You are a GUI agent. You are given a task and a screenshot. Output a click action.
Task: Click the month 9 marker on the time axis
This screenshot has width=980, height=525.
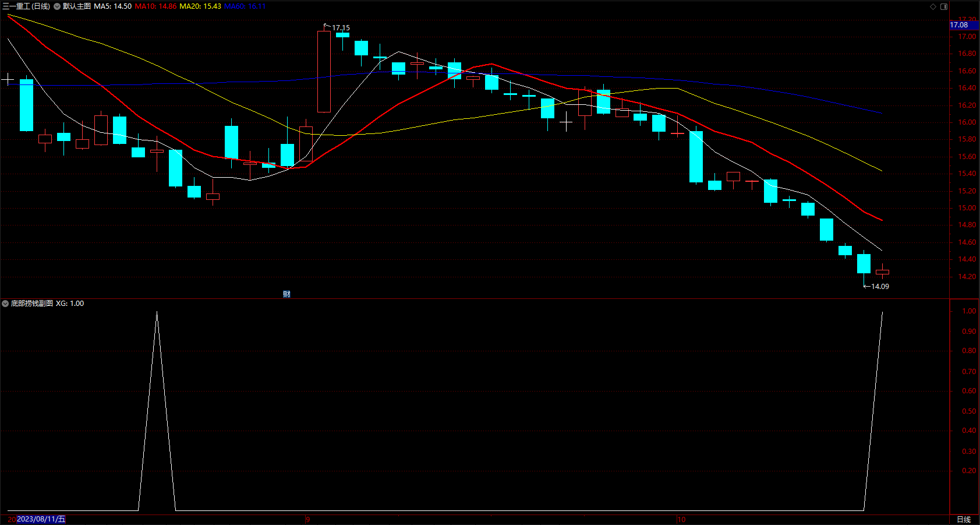tap(308, 519)
